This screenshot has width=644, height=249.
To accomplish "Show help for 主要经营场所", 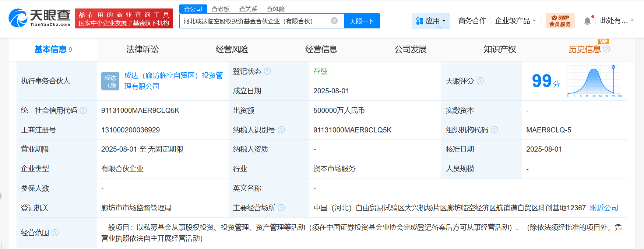I will [281, 208].
